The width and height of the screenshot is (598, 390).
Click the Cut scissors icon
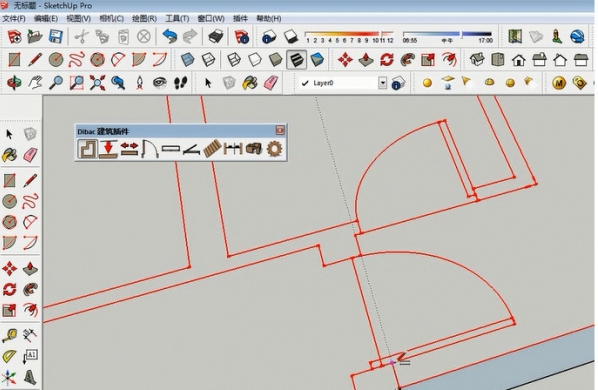click(81, 37)
